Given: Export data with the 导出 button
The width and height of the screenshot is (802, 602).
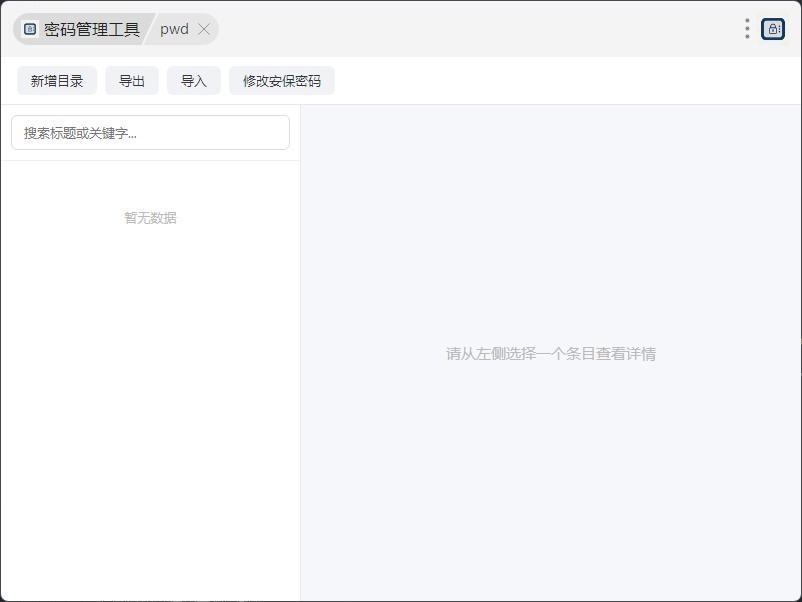Looking at the screenshot, I should (132, 81).
